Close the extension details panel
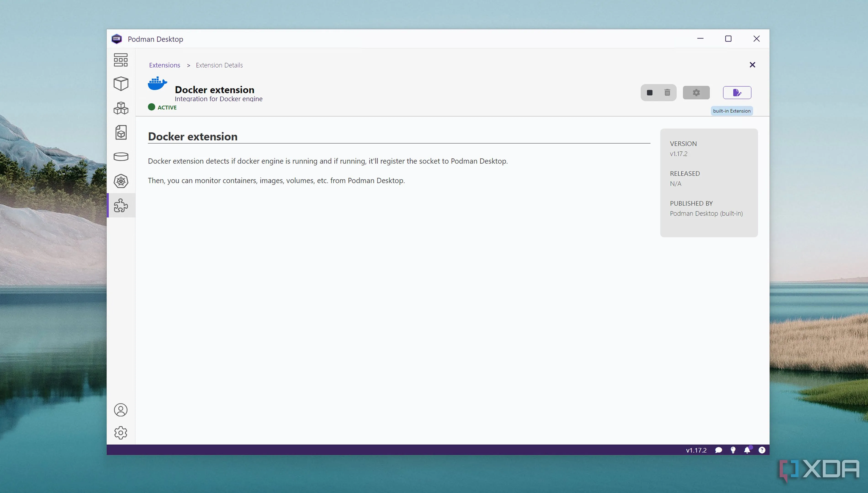868x493 pixels. [752, 65]
